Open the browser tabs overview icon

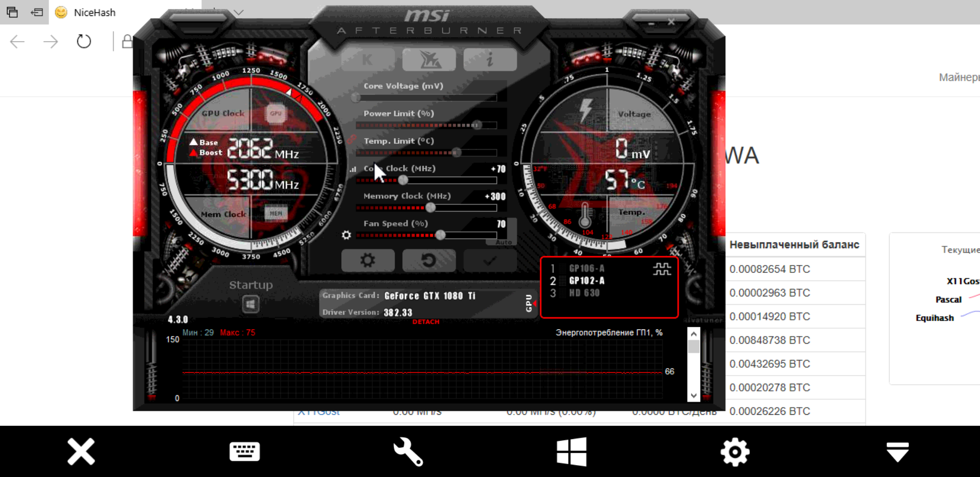(x=12, y=12)
